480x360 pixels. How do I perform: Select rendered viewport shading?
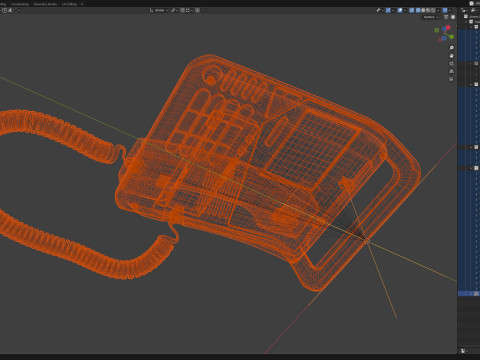coord(433,10)
